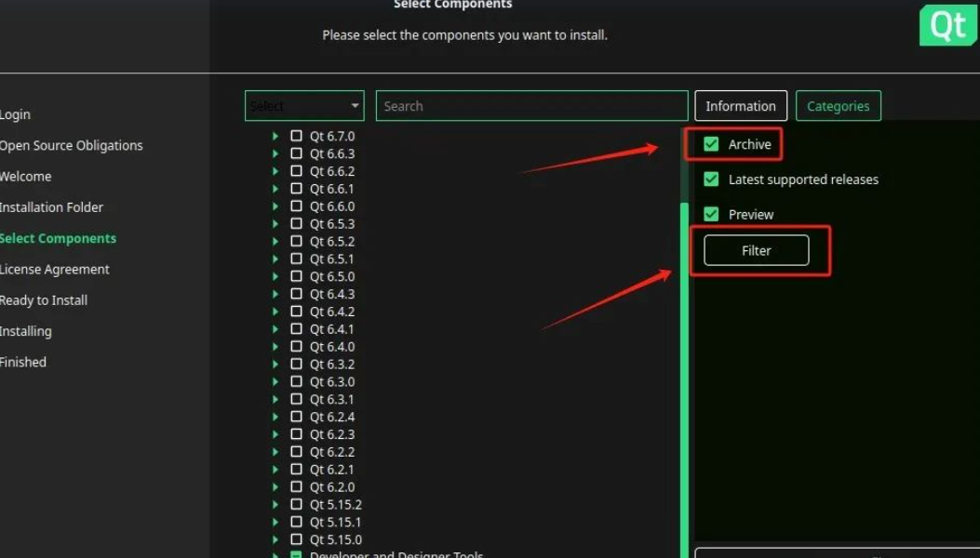Toggle the Preview checkbox
The height and width of the screenshot is (558, 980).
tap(711, 214)
